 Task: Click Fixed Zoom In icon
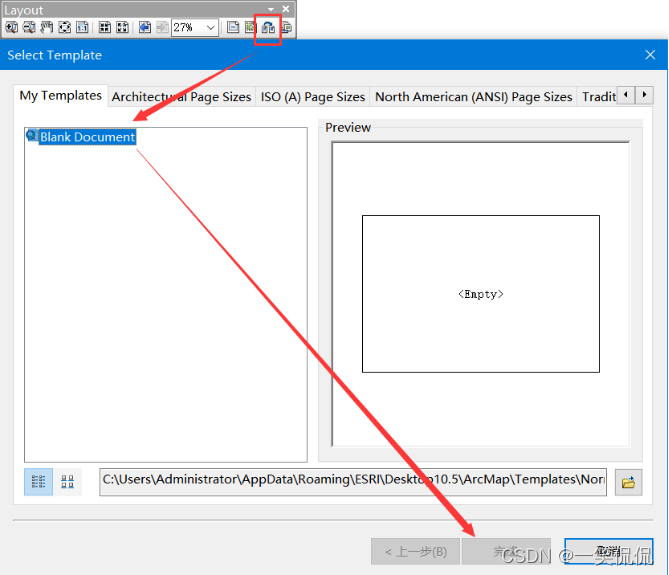(x=105, y=28)
